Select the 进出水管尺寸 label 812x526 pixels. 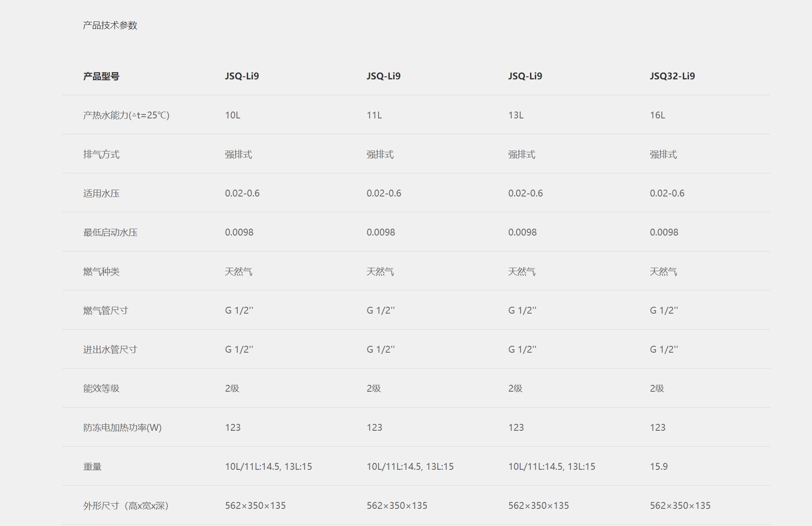[110, 350]
